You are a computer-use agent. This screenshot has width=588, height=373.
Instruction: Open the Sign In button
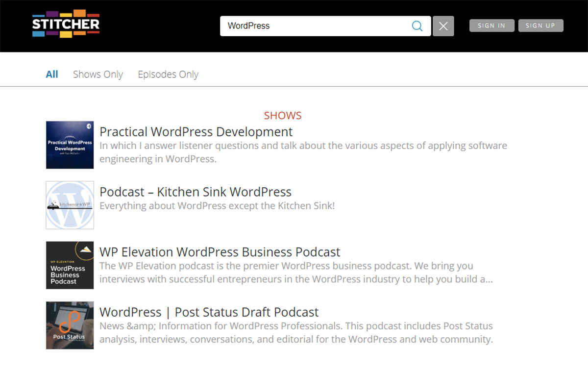[491, 25]
